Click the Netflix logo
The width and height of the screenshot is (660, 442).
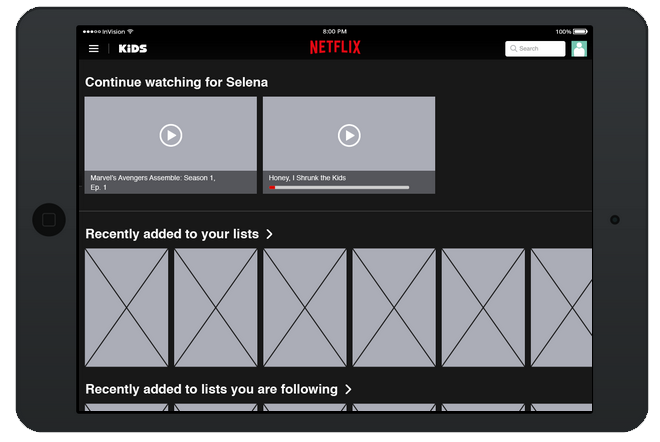pyautogui.click(x=335, y=47)
